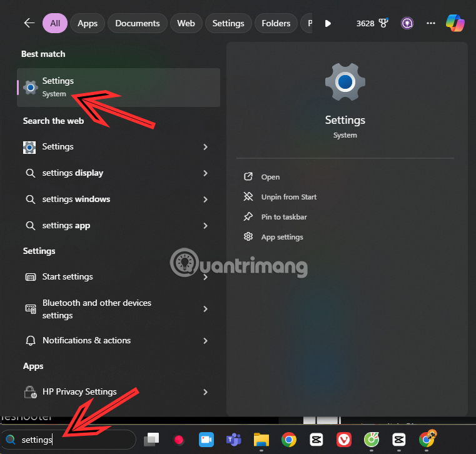Click the large Settings gear in preview pane
The width and height of the screenshot is (476, 454).
345,82
